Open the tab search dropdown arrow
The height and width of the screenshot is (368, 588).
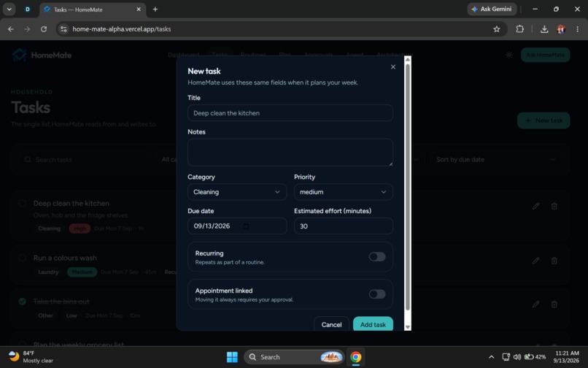9,9
